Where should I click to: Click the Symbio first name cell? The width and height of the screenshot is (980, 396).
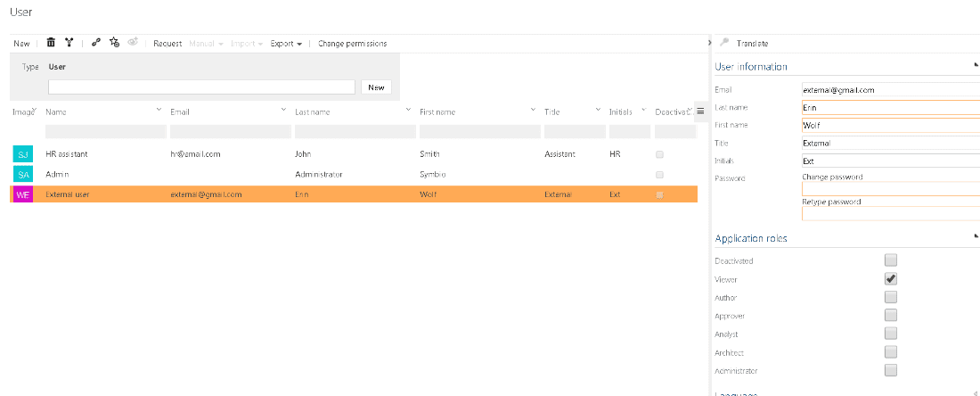point(432,175)
